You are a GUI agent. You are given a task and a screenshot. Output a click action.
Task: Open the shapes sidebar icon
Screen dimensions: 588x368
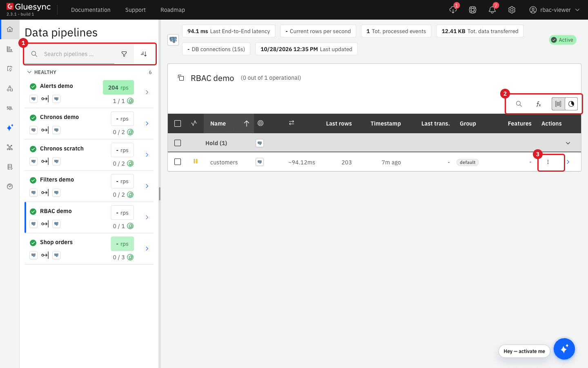click(10, 88)
